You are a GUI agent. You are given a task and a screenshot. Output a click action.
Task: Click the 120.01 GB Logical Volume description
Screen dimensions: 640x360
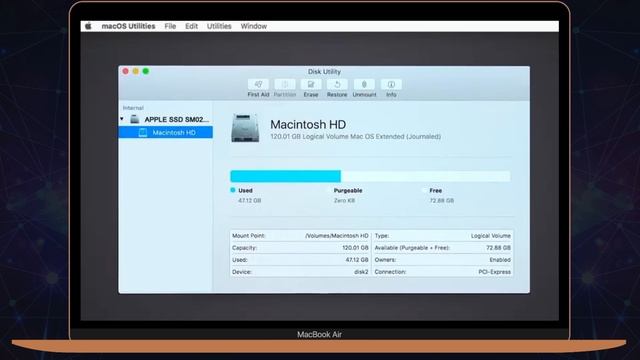point(356,136)
